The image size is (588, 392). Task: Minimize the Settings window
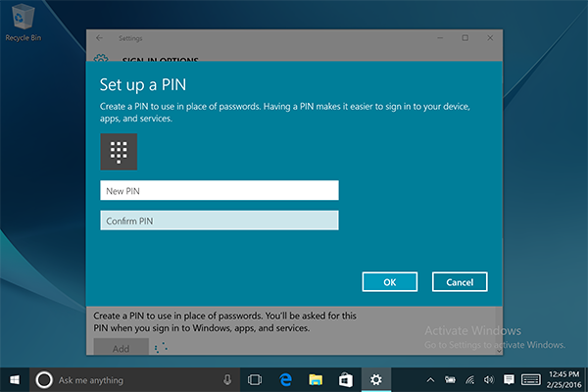(x=440, y=38)
